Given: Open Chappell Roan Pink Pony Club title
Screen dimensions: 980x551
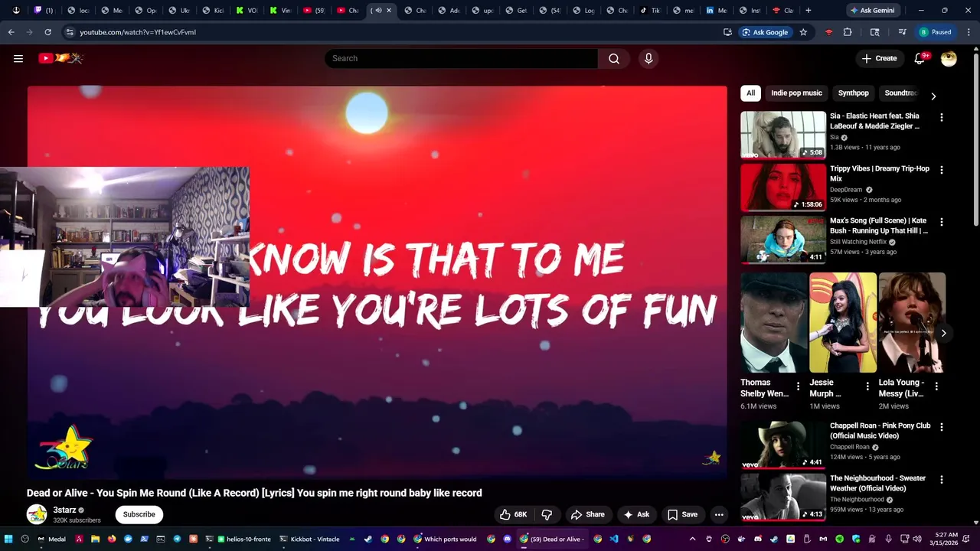Looking at the screenshot, I should click(880, 430).
